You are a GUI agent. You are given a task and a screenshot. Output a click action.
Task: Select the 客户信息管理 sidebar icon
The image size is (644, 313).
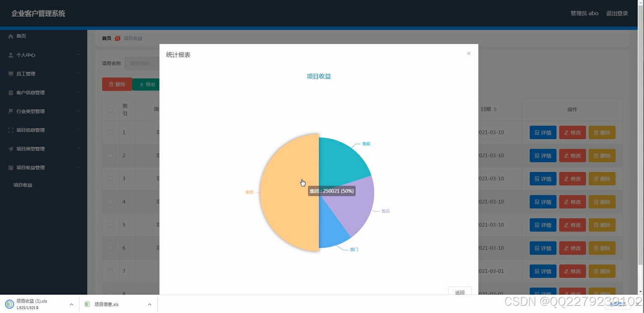(10, 92)
